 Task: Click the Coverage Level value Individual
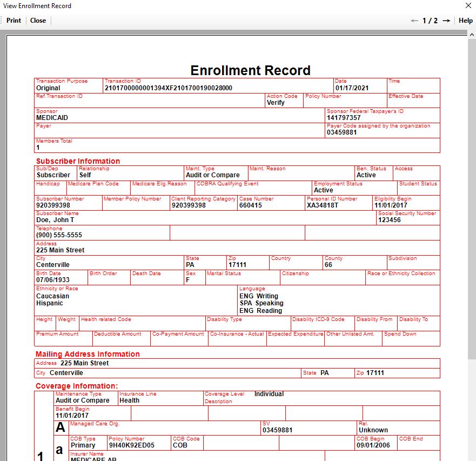pyautogui.click(x=269, y=394)
